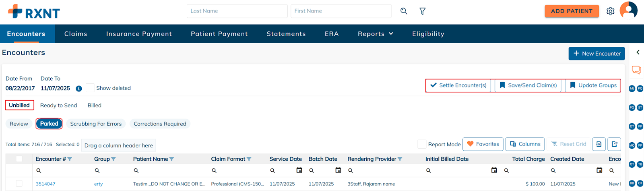Click the user profile avatar

click(x=628, y=10)
